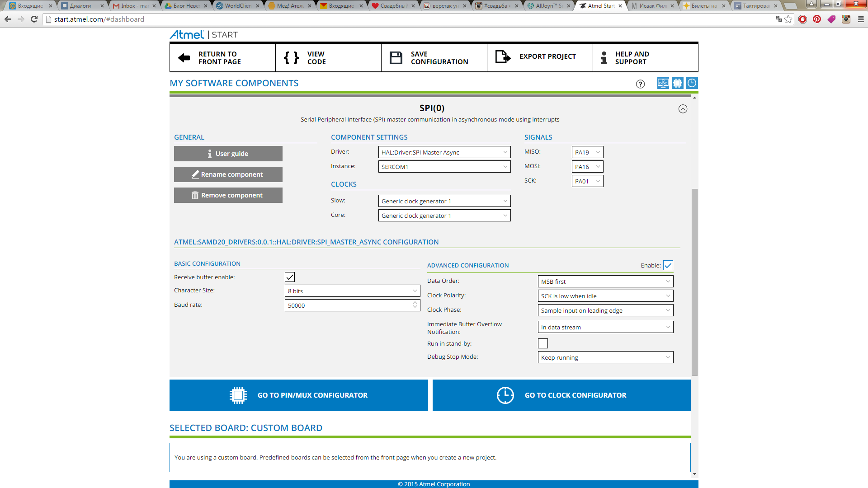This screenshot has width=868, height=488.
Task: Collapse the SPI(0) component panel
Action: click(x=683, y=109)
